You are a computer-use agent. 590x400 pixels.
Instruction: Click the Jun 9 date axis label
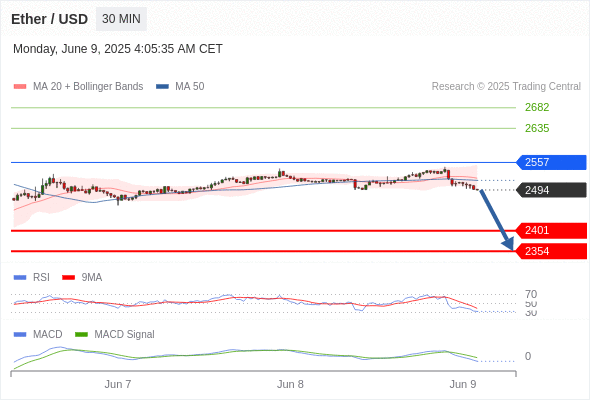pos(463,384)
